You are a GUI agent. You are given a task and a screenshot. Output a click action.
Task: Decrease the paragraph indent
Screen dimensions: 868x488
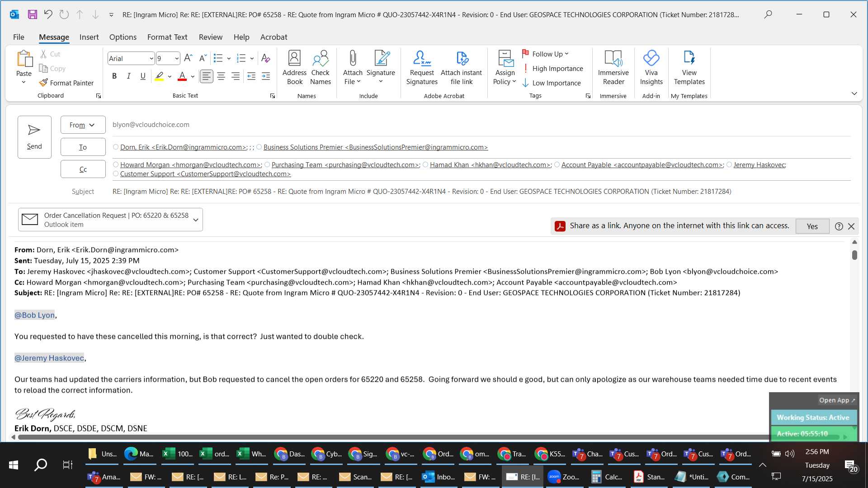[x=251, y=76]
